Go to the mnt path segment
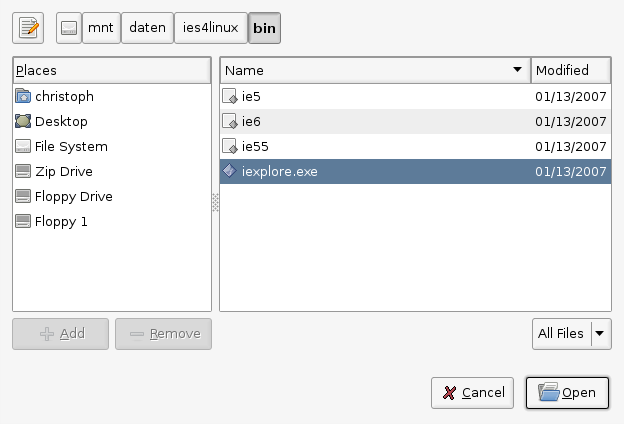The image size is (624, 424). coord(100,28)
